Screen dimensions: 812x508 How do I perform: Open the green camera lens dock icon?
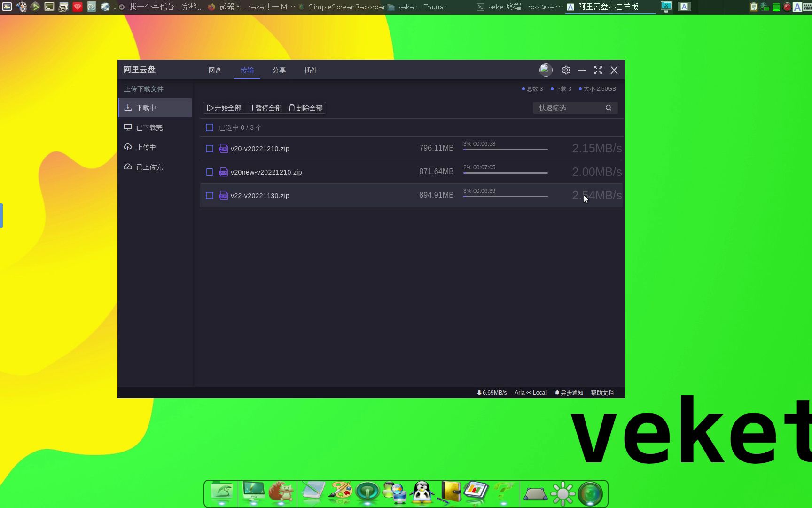click(590, 493)
